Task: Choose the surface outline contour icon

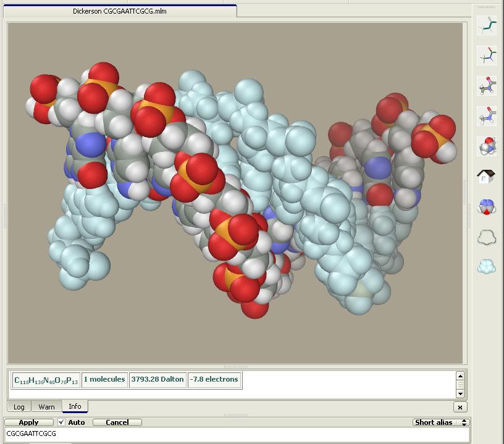Action: tap(487, 237)
